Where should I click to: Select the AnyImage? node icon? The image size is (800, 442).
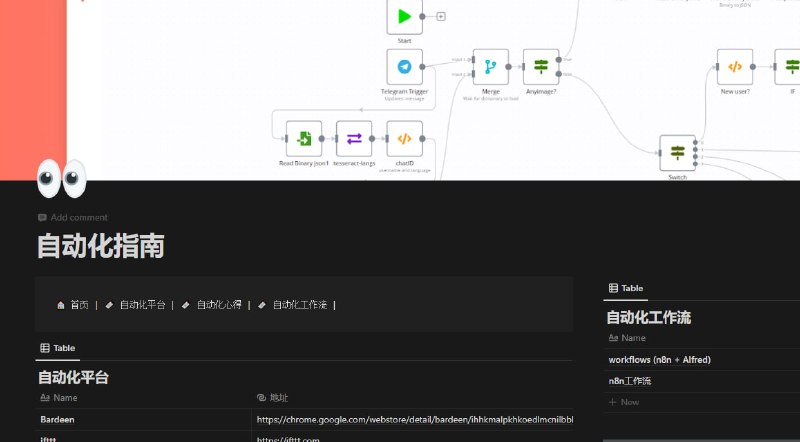pos(541,67)
